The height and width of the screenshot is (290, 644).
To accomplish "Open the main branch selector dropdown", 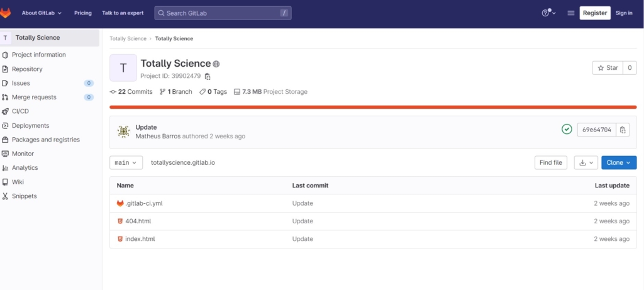I will pyautogui.click(x=126, y=163).
